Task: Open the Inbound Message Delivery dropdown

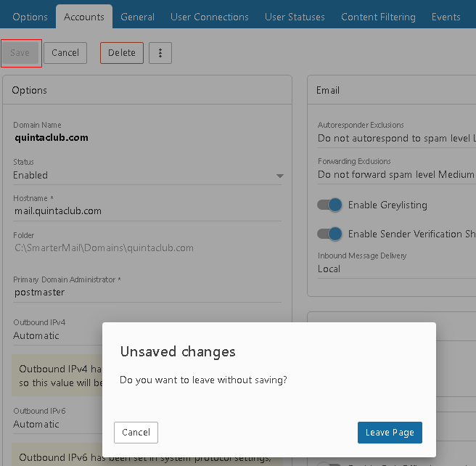Action: tap(396, 269)
